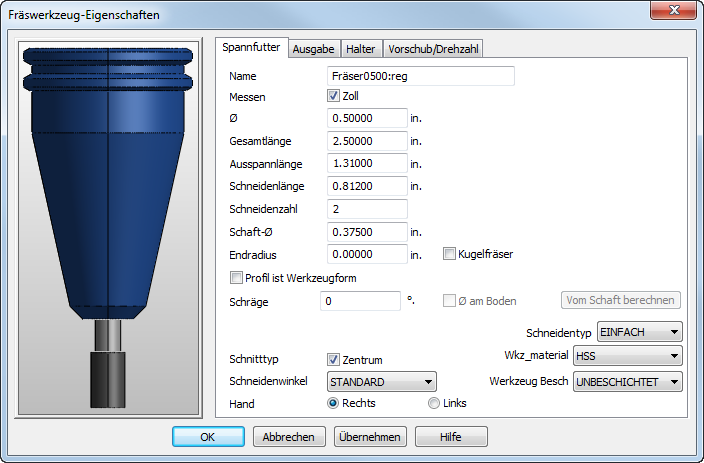Click the Schneidenzahl field
The image size is (704, 463).
[367, 209]
